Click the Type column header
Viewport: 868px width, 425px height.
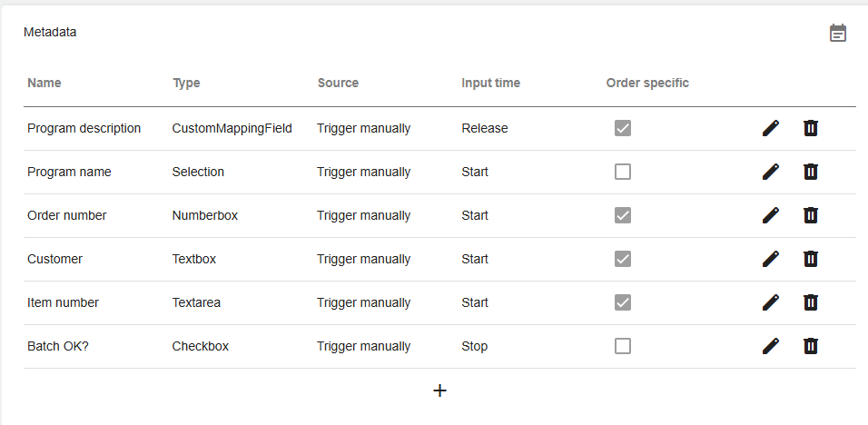click(x=186, y=83)
